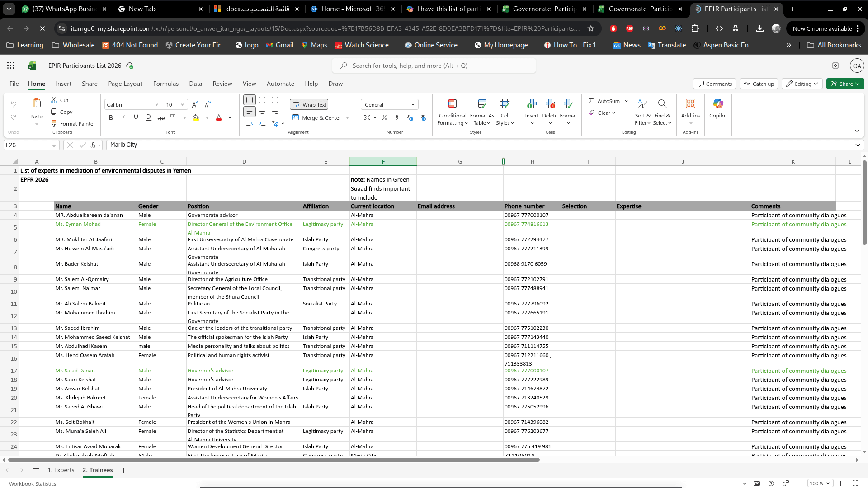Click the Catch up button

pos(759,84)
